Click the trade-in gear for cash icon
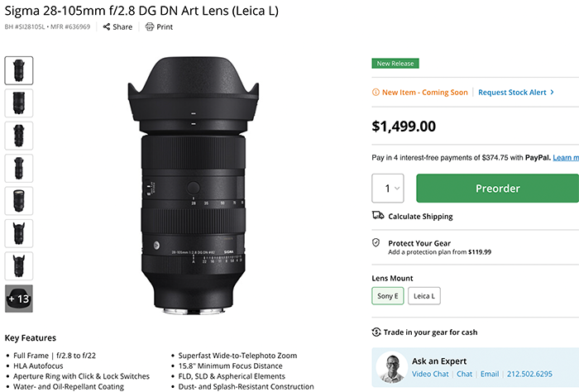Screen dimensions: 579x392 point(376,332)
